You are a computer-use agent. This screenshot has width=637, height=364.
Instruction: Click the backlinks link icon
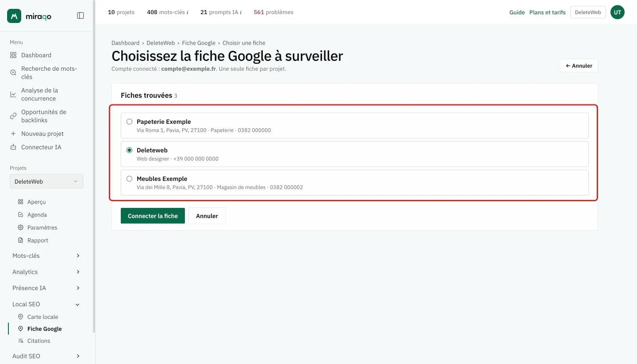(x=13, y=116)
